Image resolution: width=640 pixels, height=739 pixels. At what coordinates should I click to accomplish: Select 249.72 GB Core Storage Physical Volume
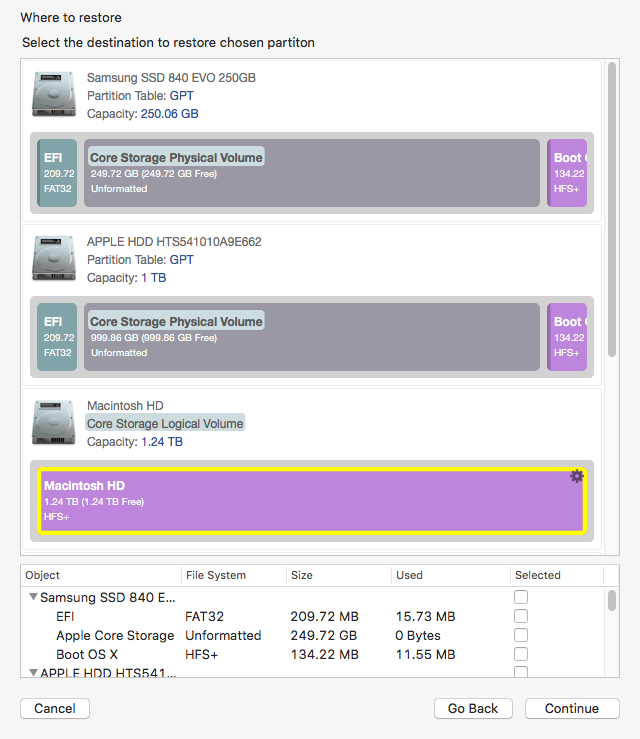[312, 173]
